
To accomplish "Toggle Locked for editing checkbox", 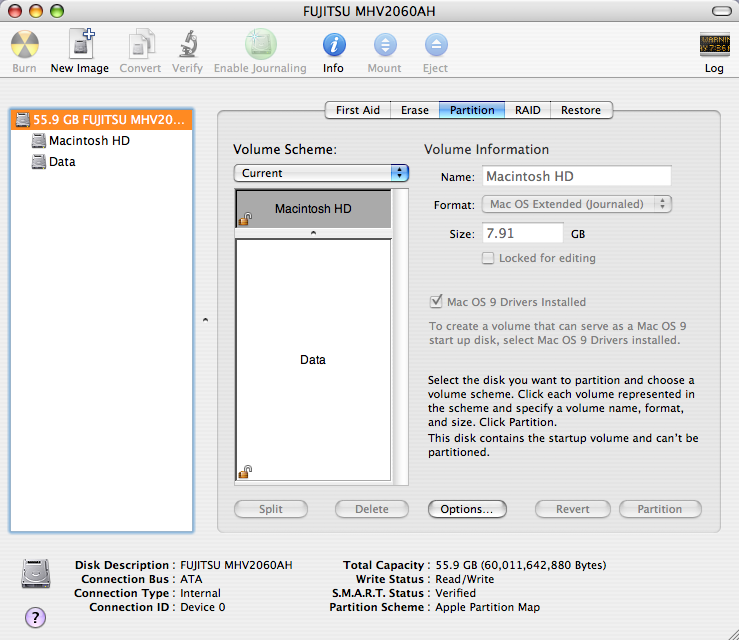I will (x=488, y=258).
